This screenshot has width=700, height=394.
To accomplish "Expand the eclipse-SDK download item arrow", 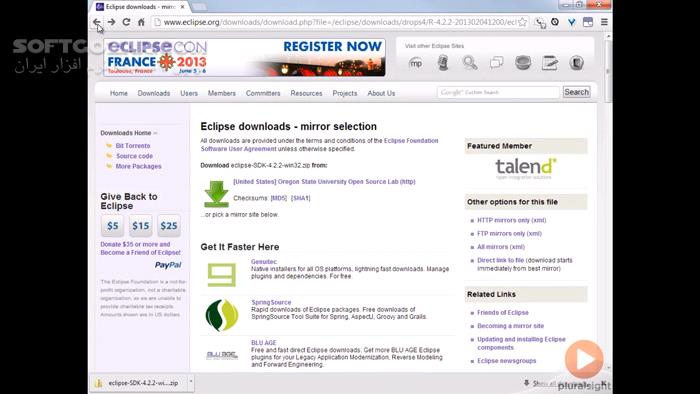I will pos(191,382).
